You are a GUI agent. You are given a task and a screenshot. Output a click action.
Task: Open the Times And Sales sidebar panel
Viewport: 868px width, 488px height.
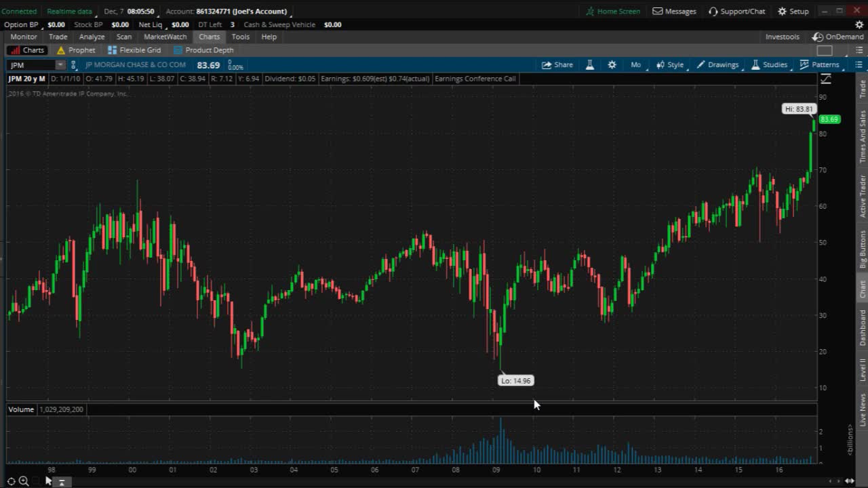click(863, 136)
